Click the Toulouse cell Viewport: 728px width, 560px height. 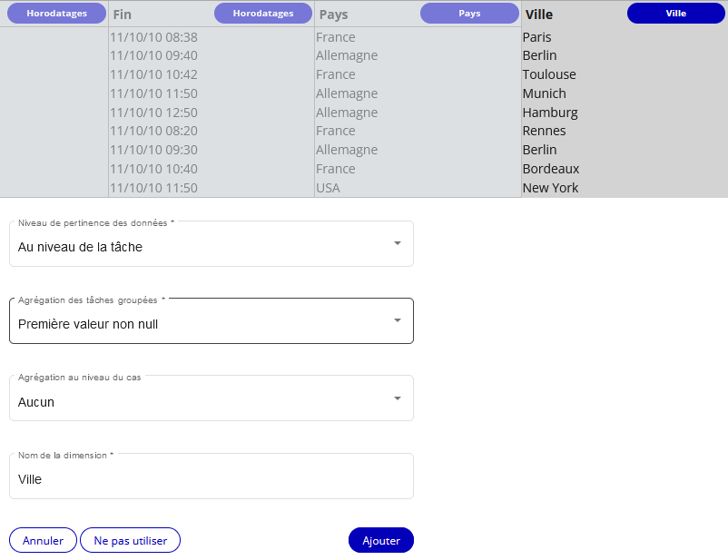coord(548,74)
